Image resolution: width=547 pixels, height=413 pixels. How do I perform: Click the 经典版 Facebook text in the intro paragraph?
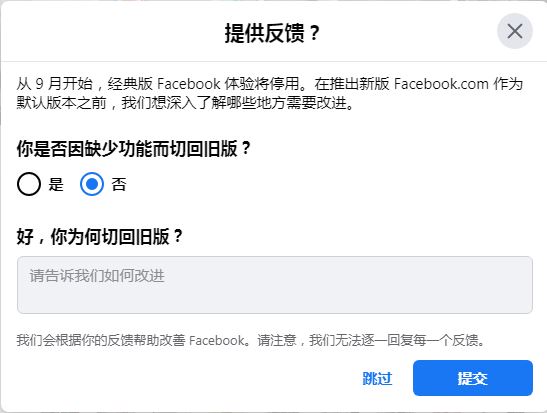pos(164,84)
